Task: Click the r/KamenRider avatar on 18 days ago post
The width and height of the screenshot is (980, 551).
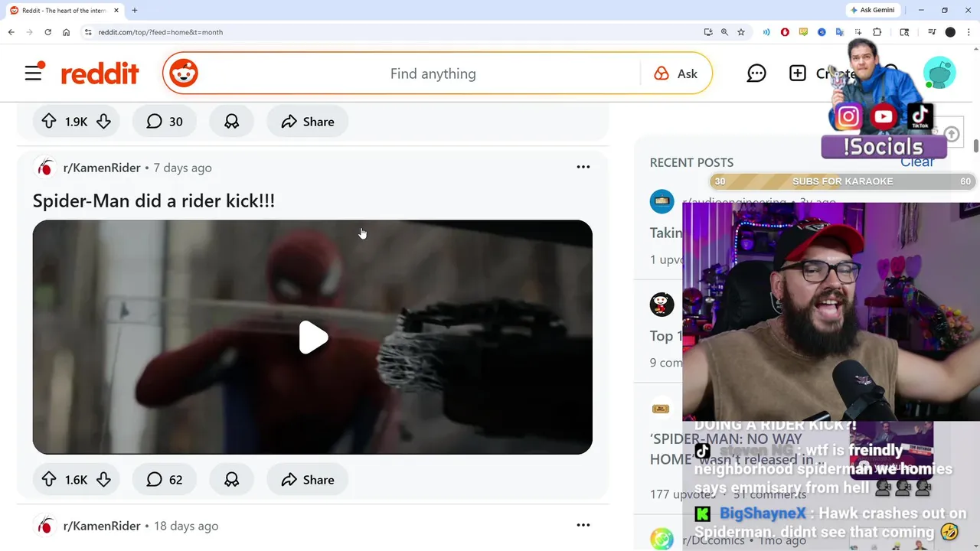Action: (x=45, y=526)
